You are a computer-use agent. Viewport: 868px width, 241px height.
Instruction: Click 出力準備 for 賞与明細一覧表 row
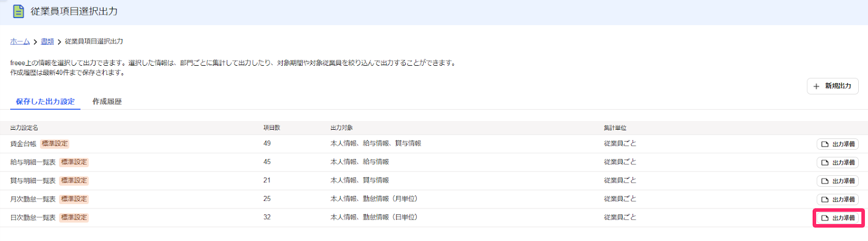(838, 181)
